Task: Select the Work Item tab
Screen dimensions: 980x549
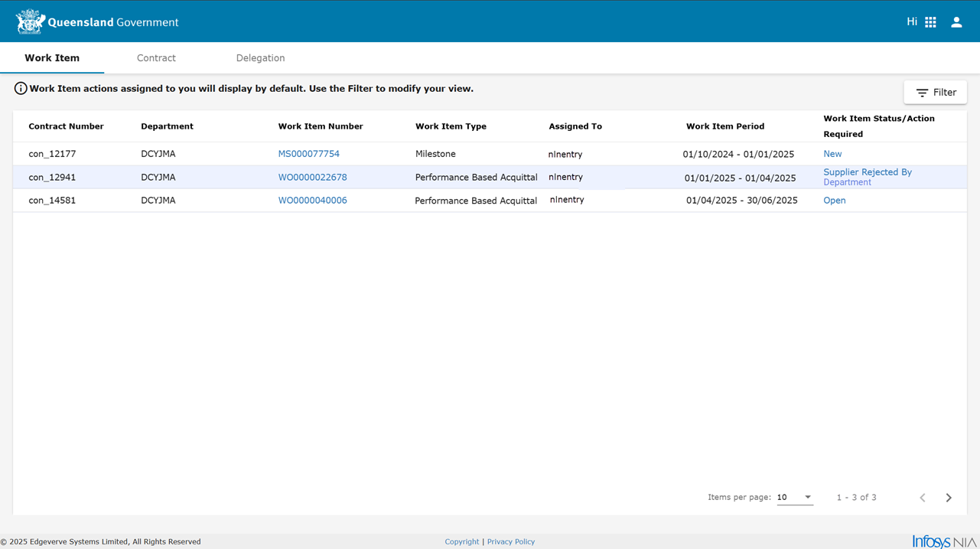Action: tap(52, 58)
